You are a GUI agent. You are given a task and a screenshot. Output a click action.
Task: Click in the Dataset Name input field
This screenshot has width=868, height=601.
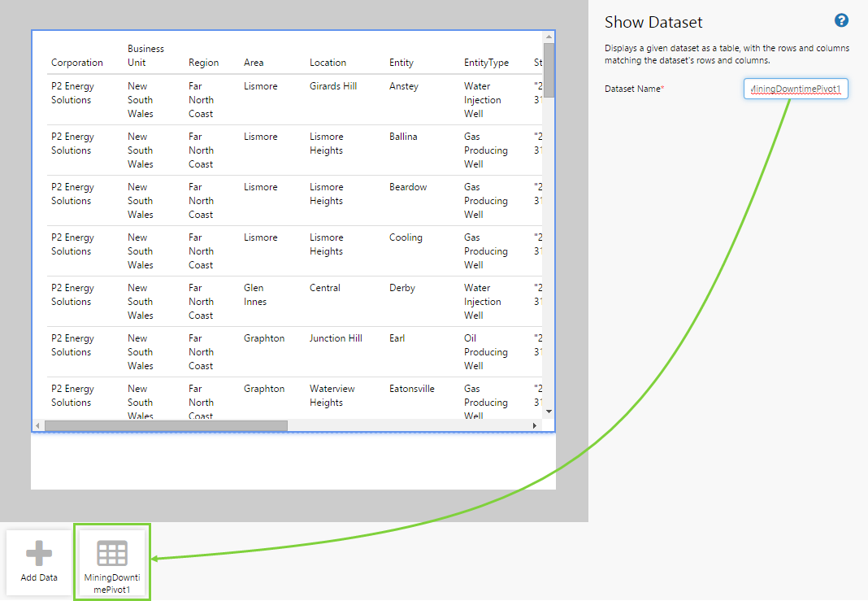[795, 89]
